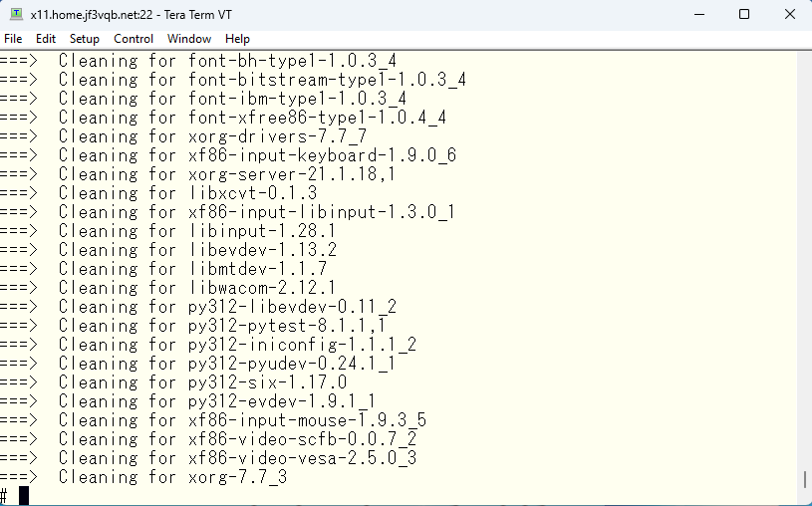This screenshot has height=506, width=812.
Task: Close the Tera Term window
Action: point(790,15)
